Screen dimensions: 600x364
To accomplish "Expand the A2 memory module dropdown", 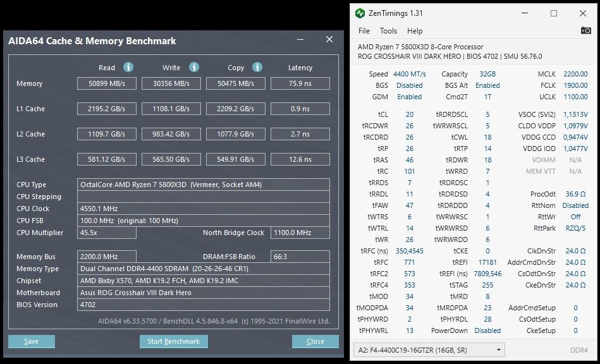I will pos(429,350).
